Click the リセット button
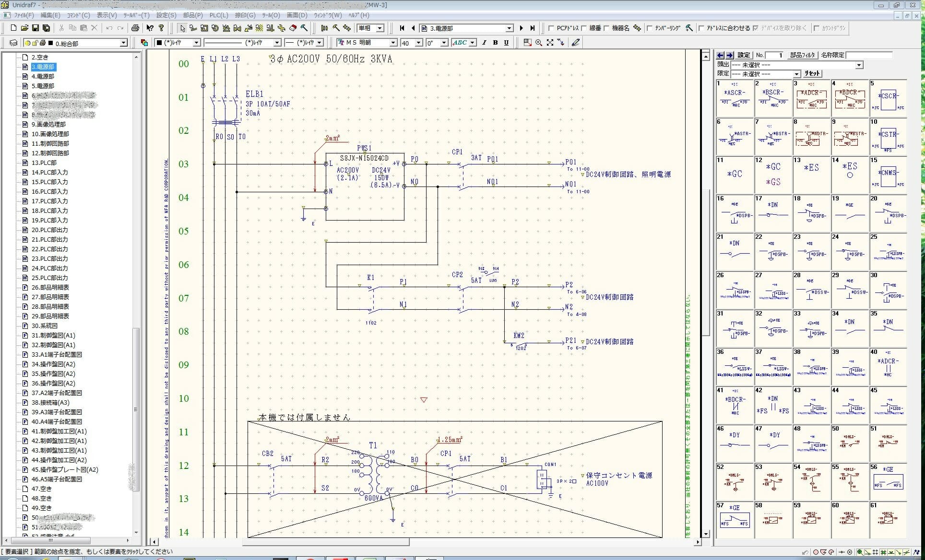The image size is (925, 560). point(812,73)
